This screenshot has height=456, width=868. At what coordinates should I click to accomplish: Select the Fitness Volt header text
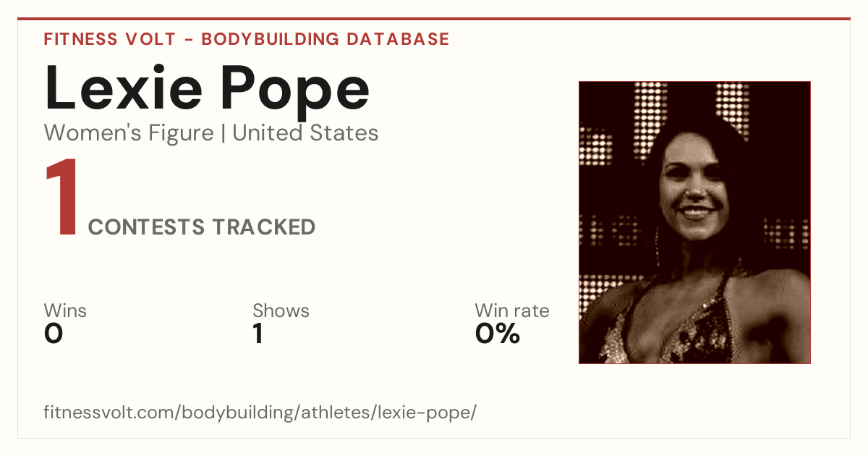(x=109, y=39)
